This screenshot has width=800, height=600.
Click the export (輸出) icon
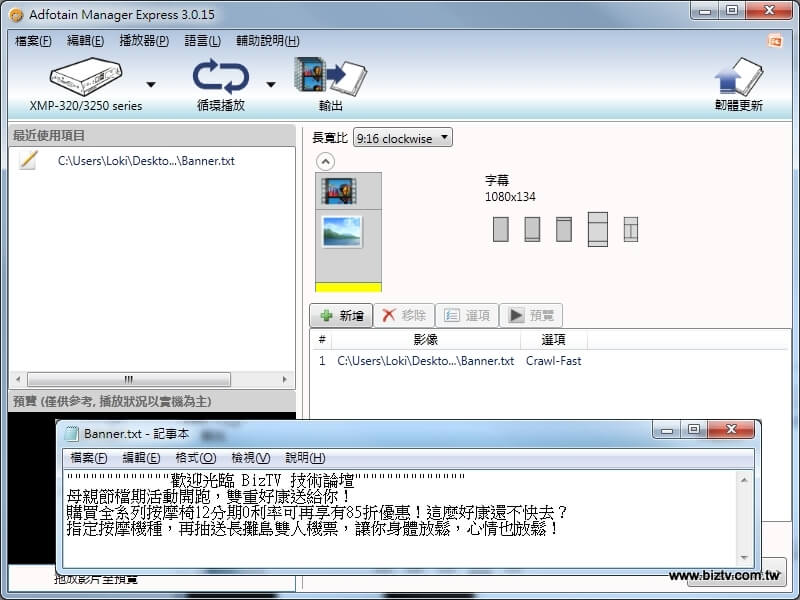[329, 76]
